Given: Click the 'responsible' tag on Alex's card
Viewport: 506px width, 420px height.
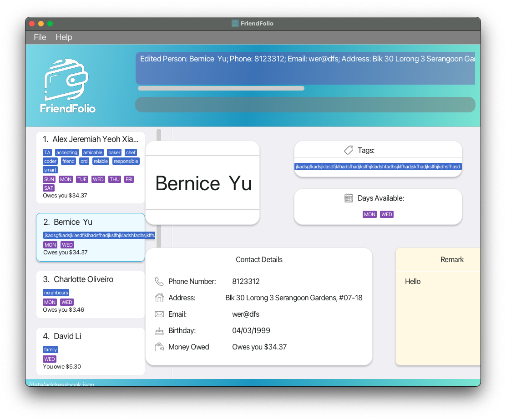Looking at the screenshot, I should point(126,161).
